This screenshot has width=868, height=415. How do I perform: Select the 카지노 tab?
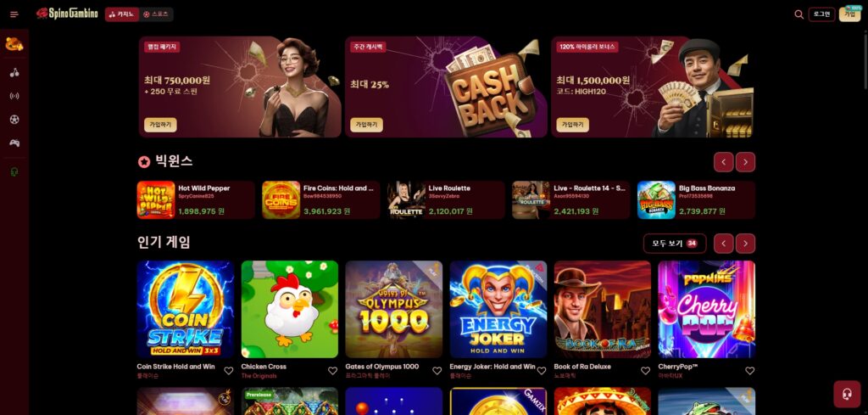coord(122,14)
